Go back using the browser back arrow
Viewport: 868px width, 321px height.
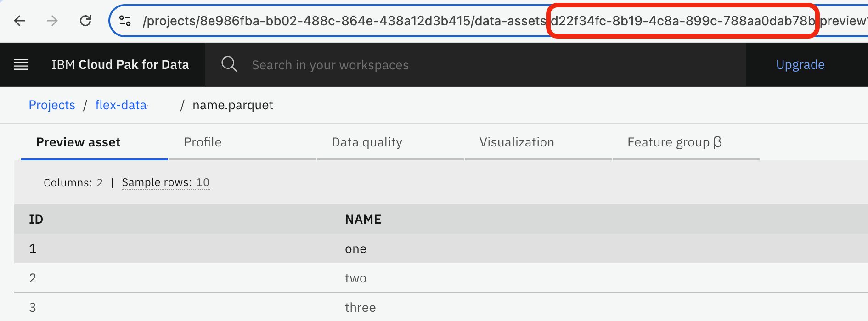[x=19, y=21]
